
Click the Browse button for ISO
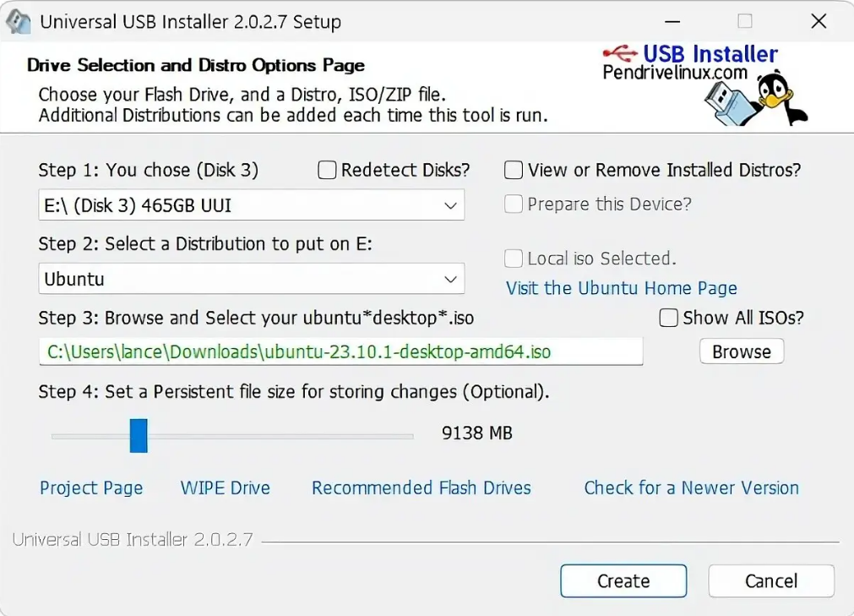pyautogui.click(x=741, y=352)
